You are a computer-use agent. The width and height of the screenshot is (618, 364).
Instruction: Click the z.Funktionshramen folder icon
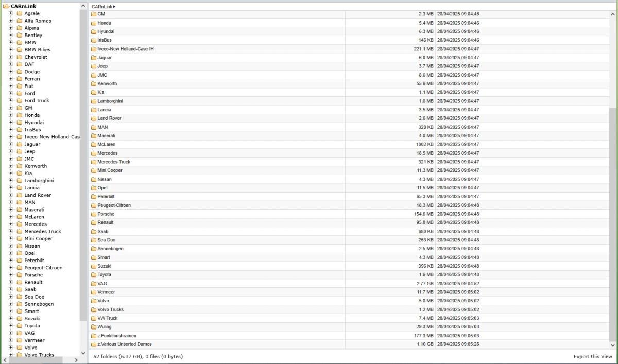pyautogui.click(x=94, y=336)
